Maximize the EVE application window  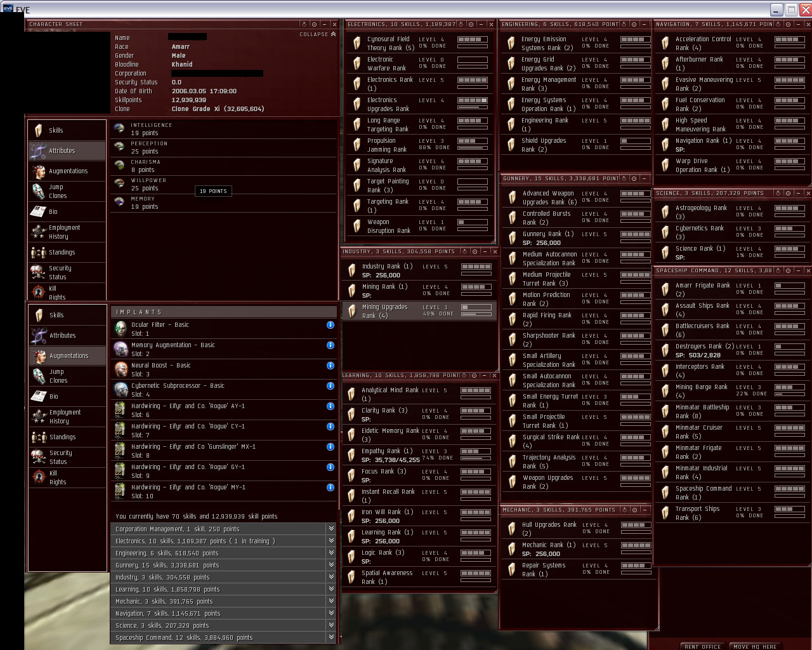pos(791,10)
